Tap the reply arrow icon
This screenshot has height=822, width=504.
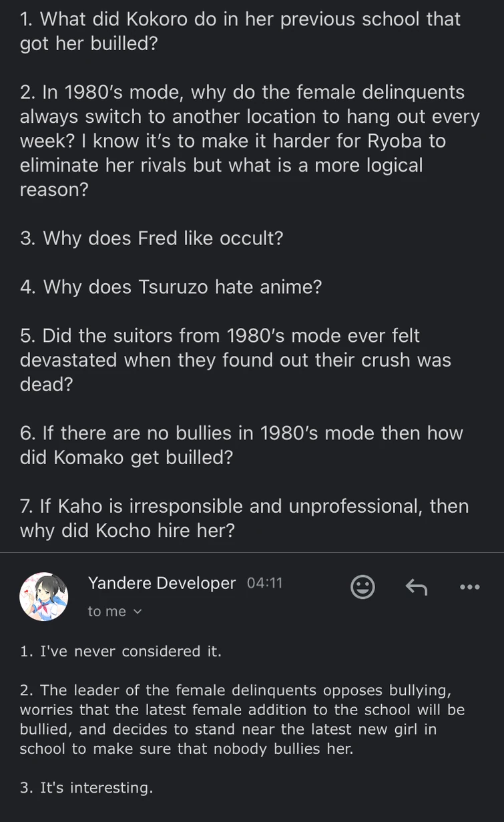point(417,587)
